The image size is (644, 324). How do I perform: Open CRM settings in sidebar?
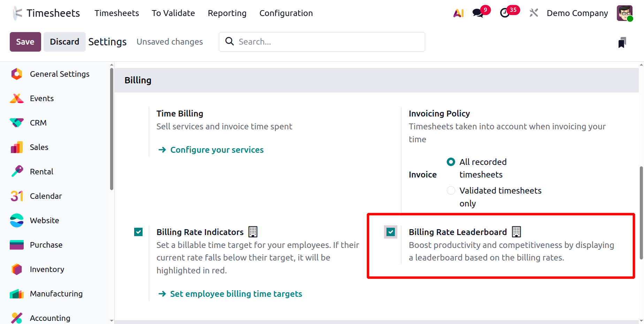click(x=38, y=123)
